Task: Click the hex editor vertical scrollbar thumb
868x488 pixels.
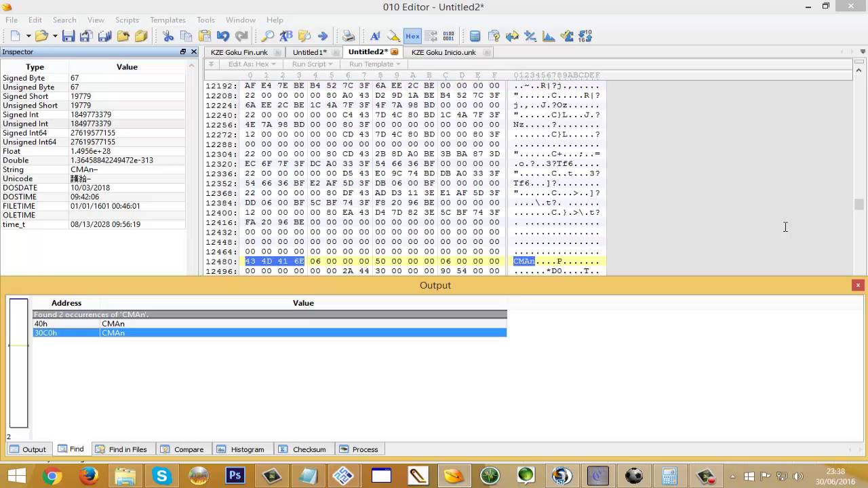Action: 859,205
